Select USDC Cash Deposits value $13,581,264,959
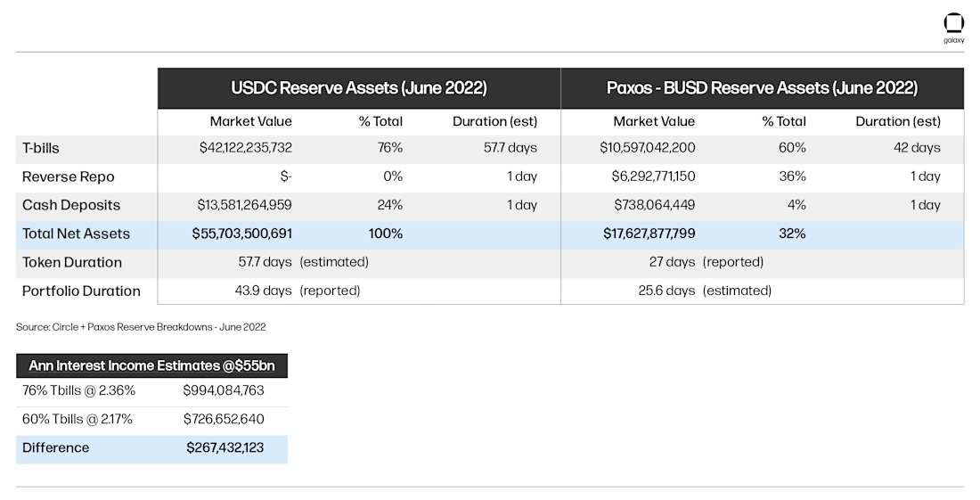The height and width of the screenshot is (500, 980). (246, 205)
